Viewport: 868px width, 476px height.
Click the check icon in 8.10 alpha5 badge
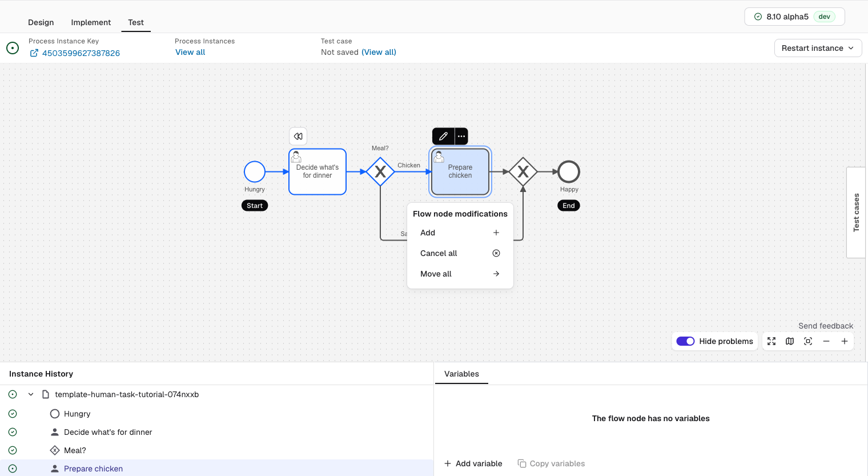click(758, 17)
